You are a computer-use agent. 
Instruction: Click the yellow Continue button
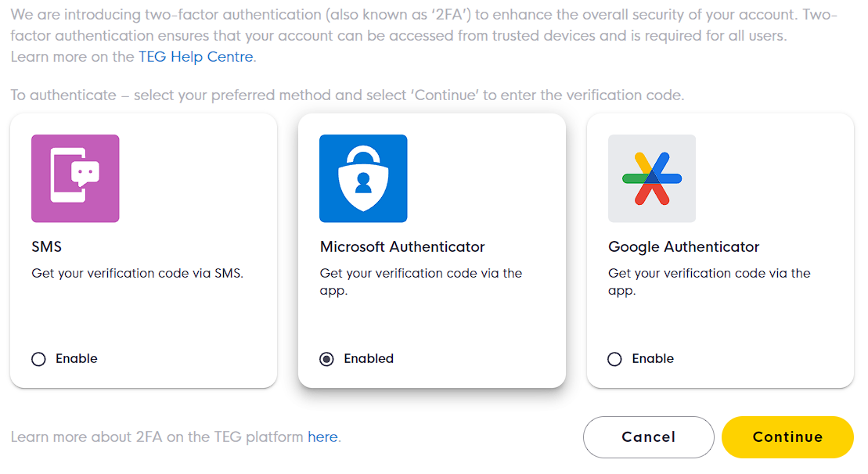pyautogui.click(x=787, y=437)
